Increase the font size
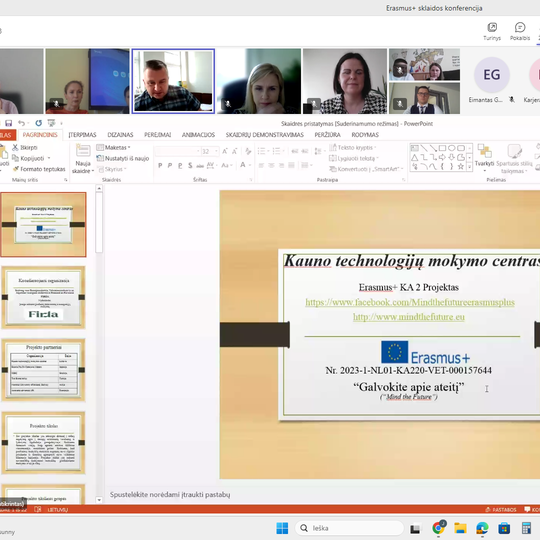The image size is (540, 540). pyautogui.click(x=225, y=151)
